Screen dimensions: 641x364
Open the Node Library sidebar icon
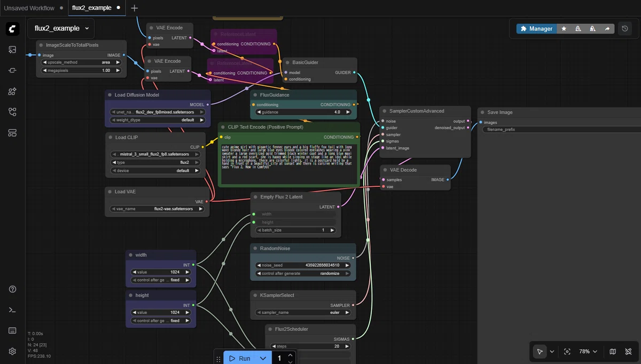tap(12, 70)
